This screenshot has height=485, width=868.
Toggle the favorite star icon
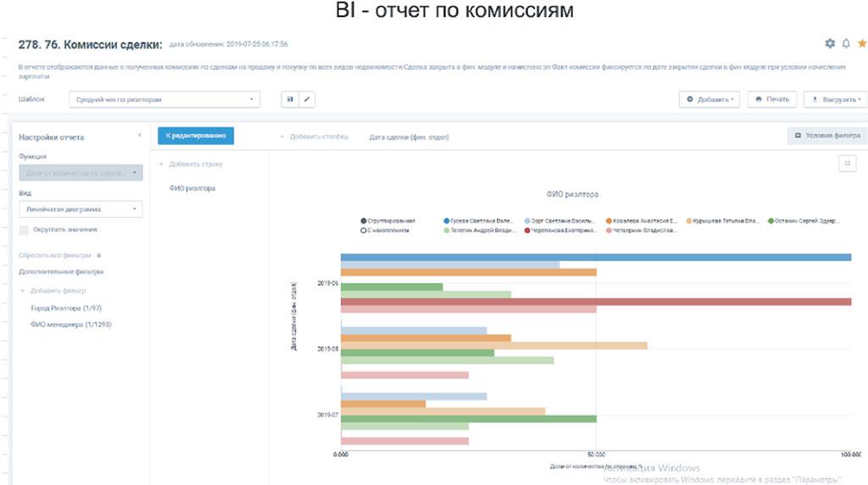tap(861, 43)
